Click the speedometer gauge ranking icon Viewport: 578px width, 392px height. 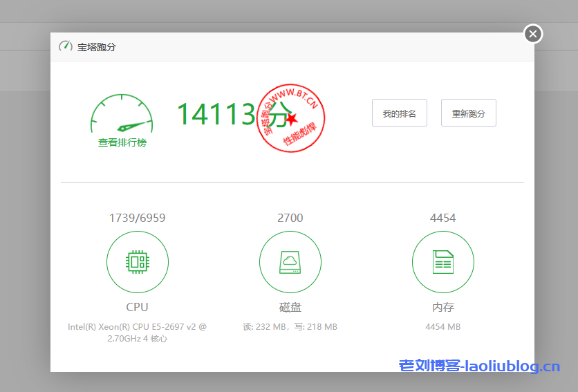click(122, 113)
